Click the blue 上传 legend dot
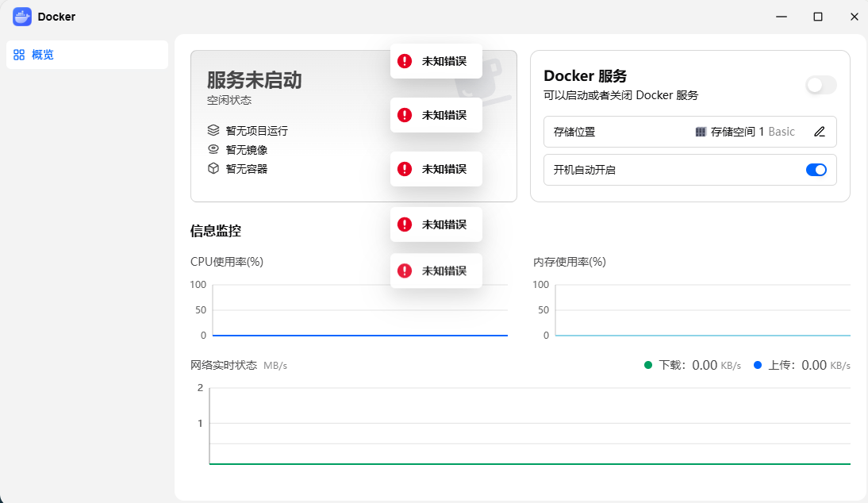The width and height of the screenshot is (868, 503). click(x=757, y=365)
